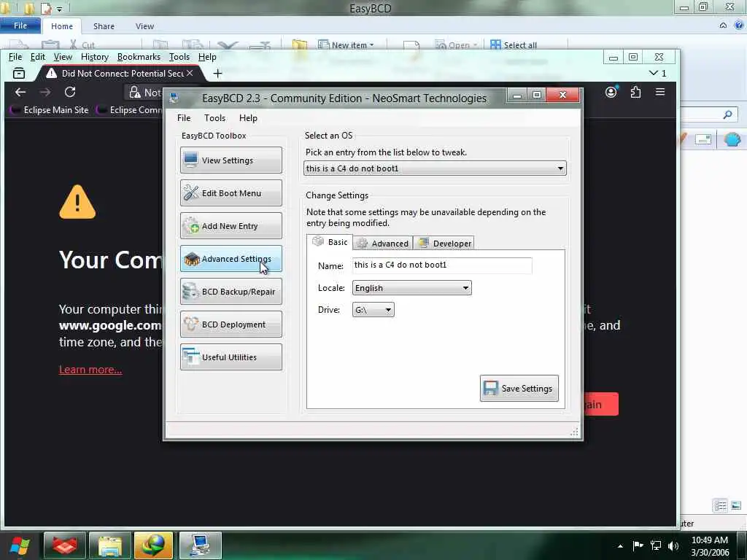Open quick access toolbar dropdown arrow
The image size is (747, 560).
(x=59, y=9)
